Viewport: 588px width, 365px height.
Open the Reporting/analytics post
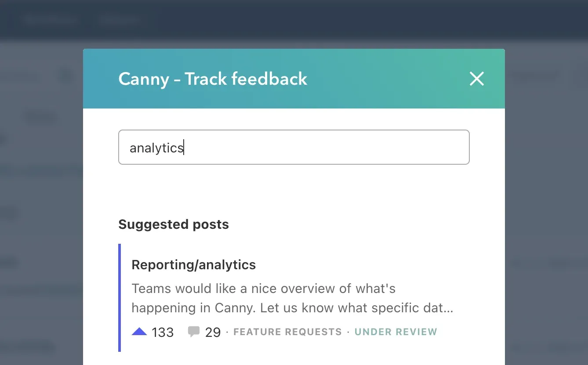tap(193, 264)
